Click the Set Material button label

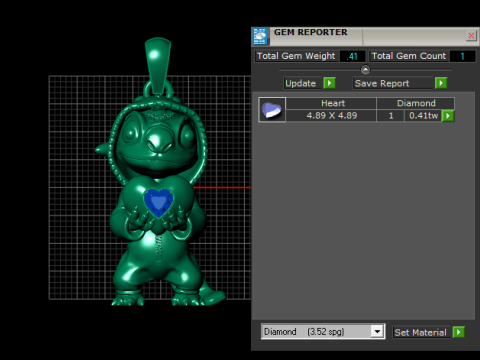(x=420, y=332)
